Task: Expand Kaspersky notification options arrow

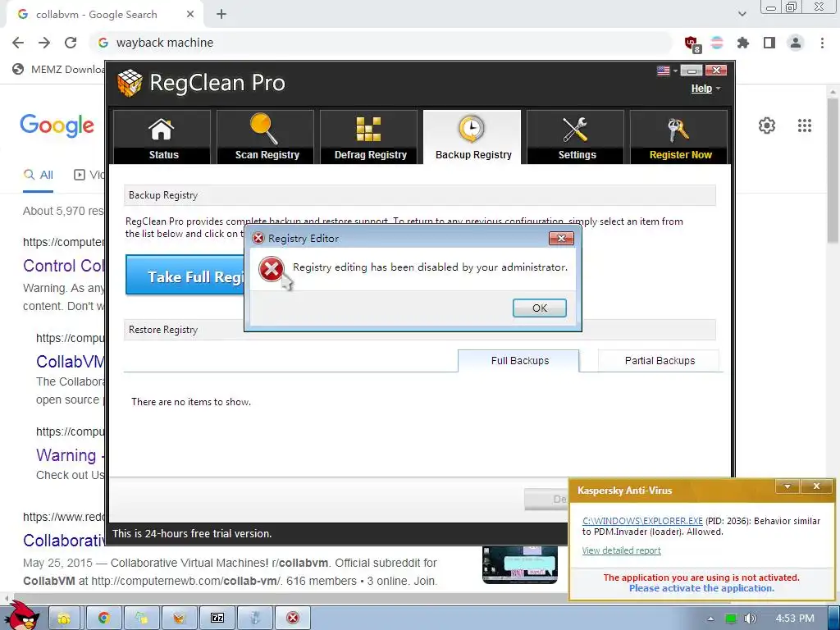Action: tap(787, 486)
